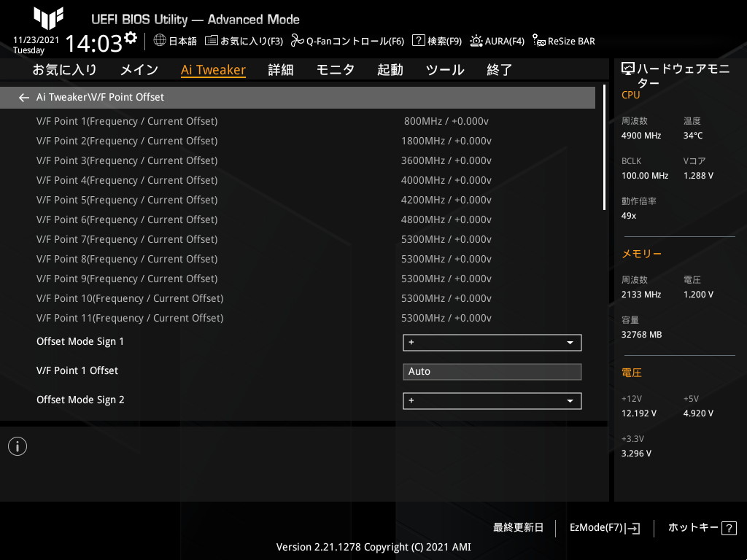The height and width of the screenshot is (560, 747).
Task: Open the 詳細 tab
Action: 281,70
